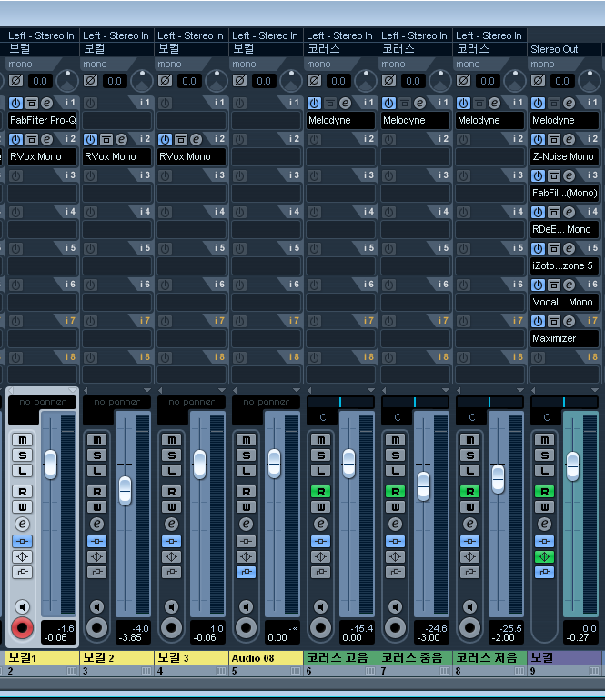Image resolution: width=605 pixels, height=700 pixels.
Task: Mute the Audio 08 channel
Action: tap(246, 440)
